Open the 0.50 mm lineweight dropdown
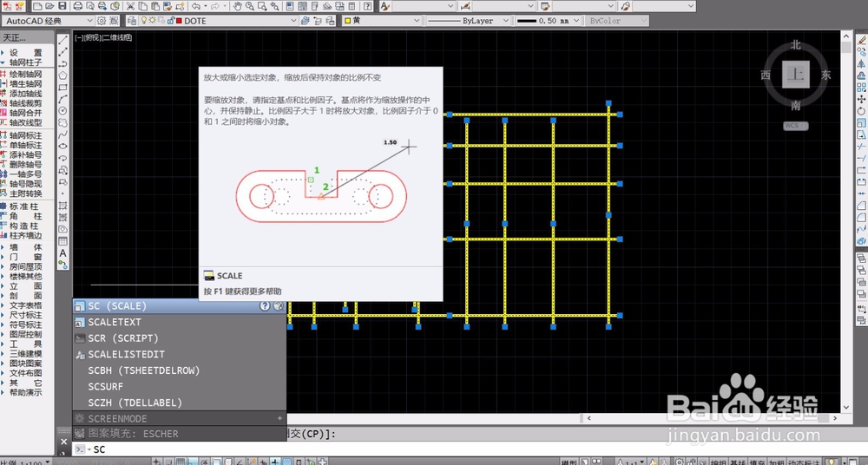The width and height of the screenshot is (868, 465). [576, 21]
